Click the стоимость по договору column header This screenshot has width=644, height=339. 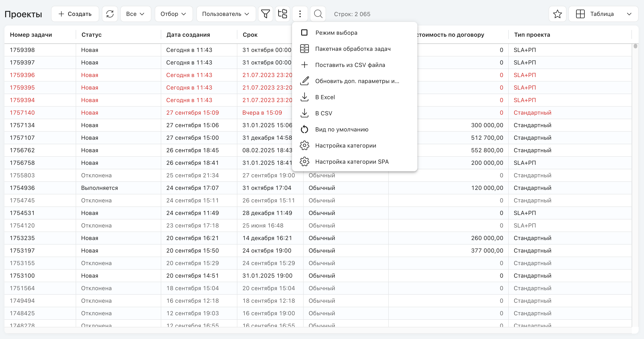coord(451,34)
